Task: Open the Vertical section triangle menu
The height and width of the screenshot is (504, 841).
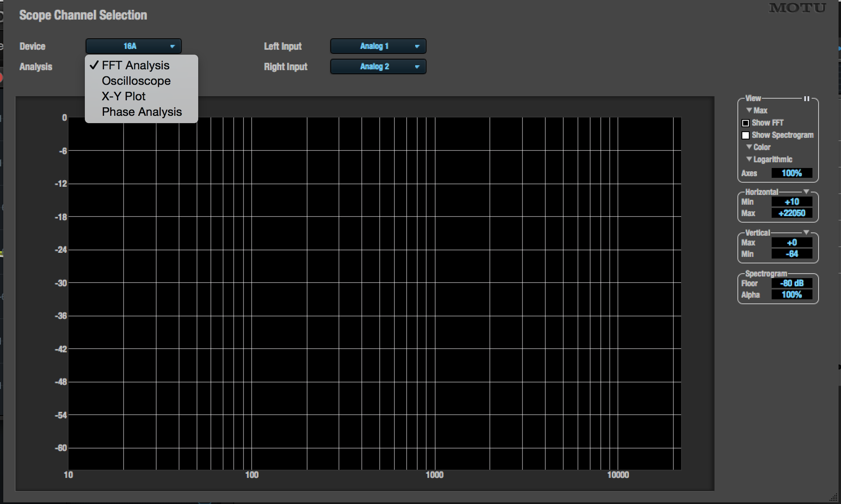Action: (x=806, y=232)
